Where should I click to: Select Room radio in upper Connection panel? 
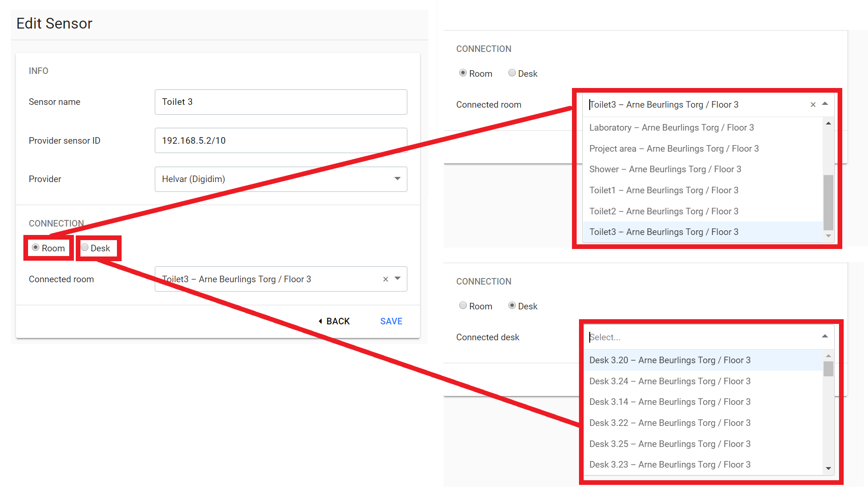pyautogui.click(x=463, y=73)
